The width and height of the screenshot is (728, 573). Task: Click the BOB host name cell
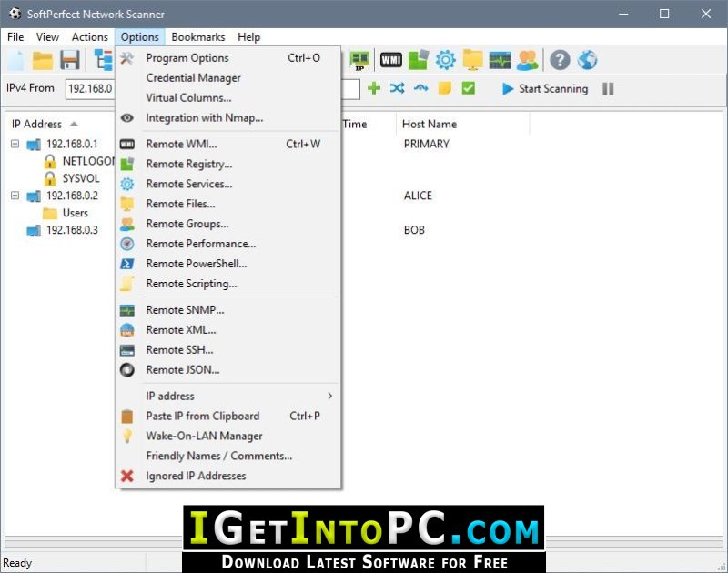pyautogui.click(x=414, y=230)
